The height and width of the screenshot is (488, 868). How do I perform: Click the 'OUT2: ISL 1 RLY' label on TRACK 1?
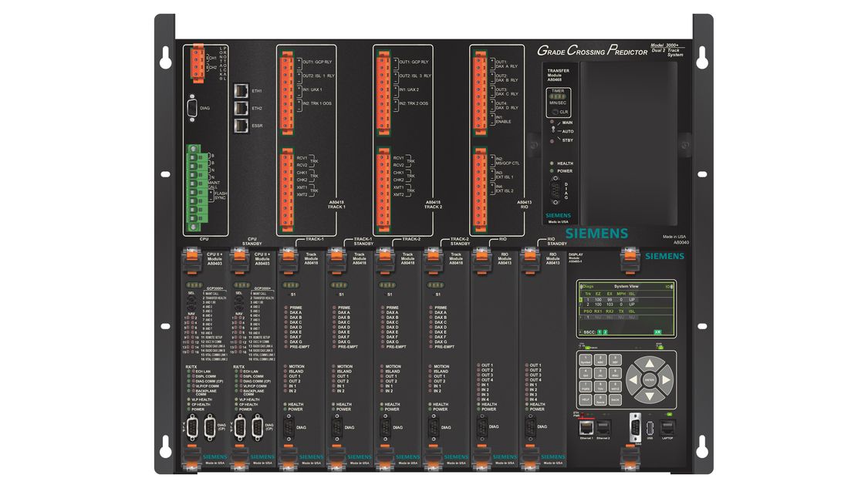pos(319,76)
